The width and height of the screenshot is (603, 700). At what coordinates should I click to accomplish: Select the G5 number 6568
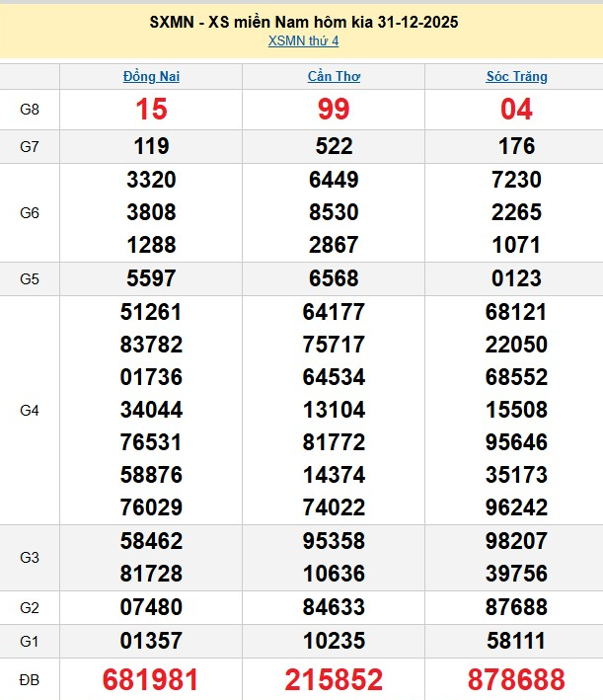pyautogui.click(x=334, y=278)
